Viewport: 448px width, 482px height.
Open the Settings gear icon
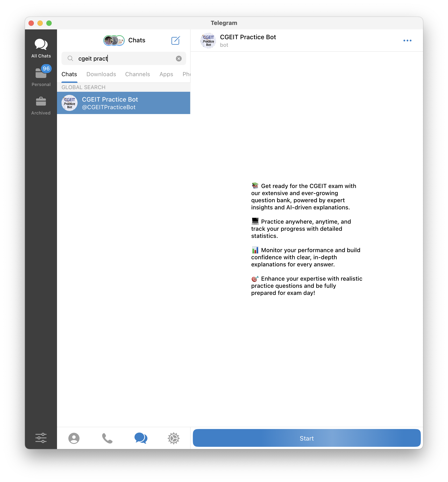coord(174,438)
